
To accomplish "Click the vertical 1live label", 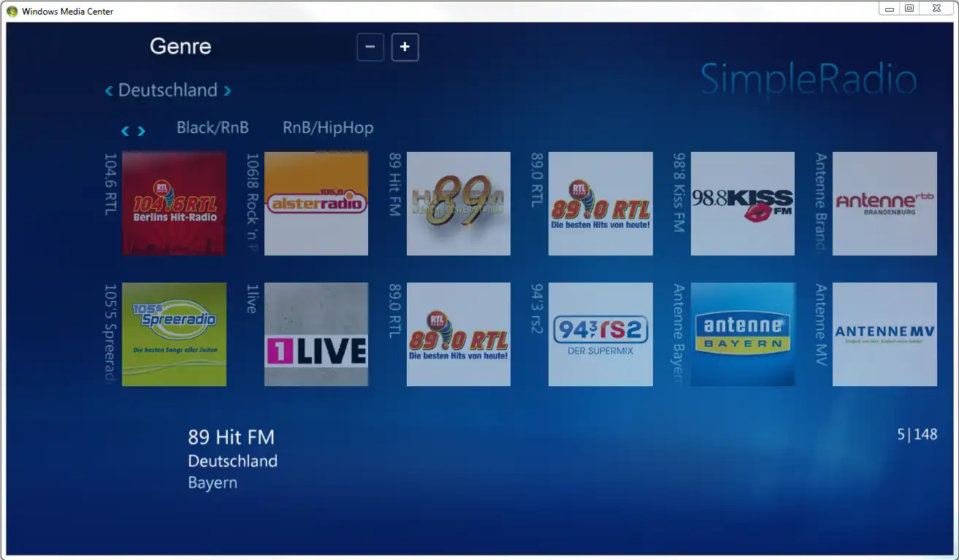I will [x=253, y=299].
